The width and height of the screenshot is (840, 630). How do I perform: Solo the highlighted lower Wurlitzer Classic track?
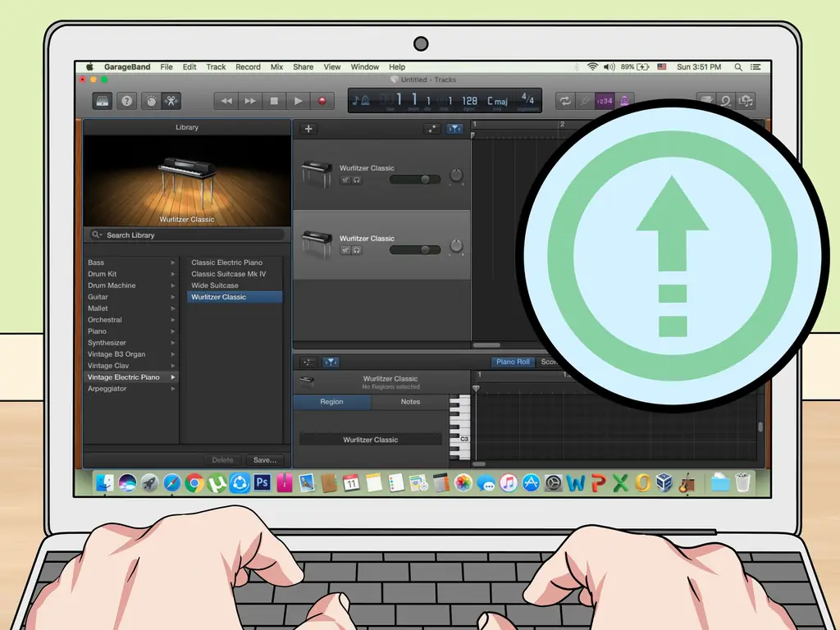pos(357,250)
